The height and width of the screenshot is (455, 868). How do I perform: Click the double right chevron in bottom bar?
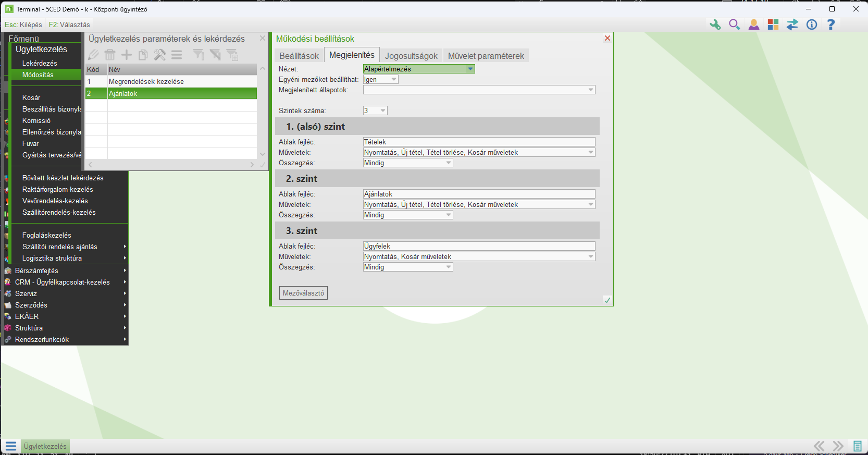(x=838, y=446)
